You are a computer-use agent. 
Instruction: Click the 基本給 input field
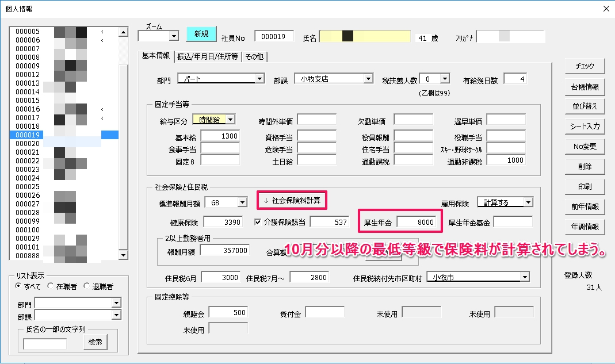pyautogui.click(x=220, y=136)
